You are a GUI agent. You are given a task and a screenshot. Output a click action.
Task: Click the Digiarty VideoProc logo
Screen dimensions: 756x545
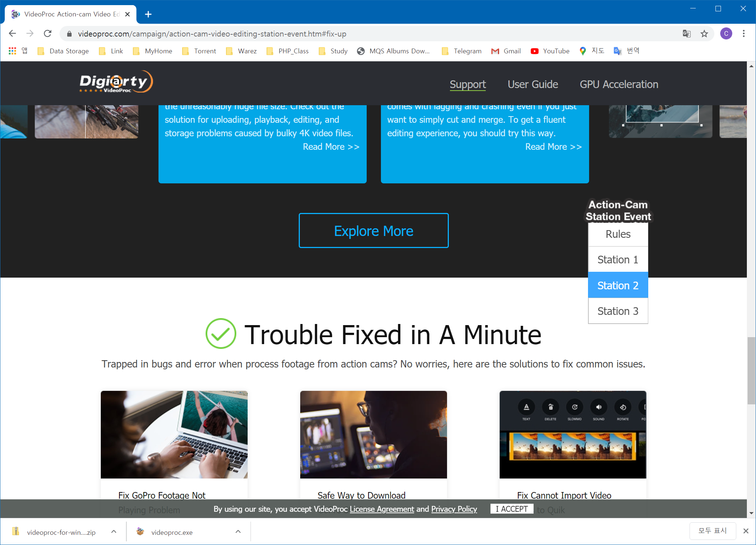tap(116, 82)
